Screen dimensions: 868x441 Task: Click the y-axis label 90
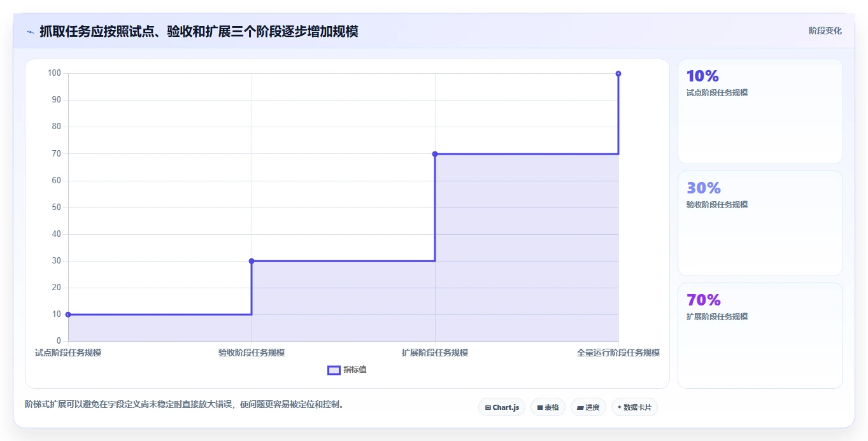(x=57, y=100)
